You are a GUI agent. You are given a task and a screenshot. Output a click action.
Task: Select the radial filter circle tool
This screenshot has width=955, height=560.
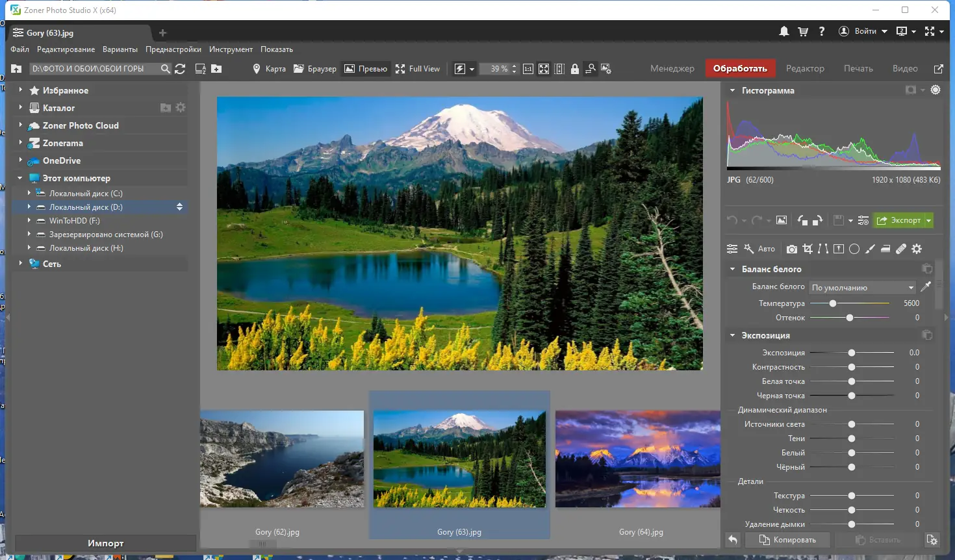coord(854,249)
